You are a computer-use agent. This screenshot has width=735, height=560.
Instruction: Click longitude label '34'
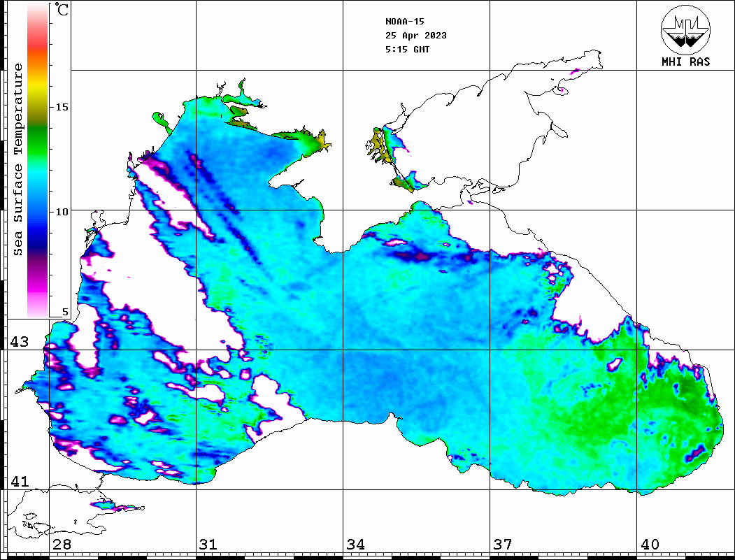[x=355, y=545]
